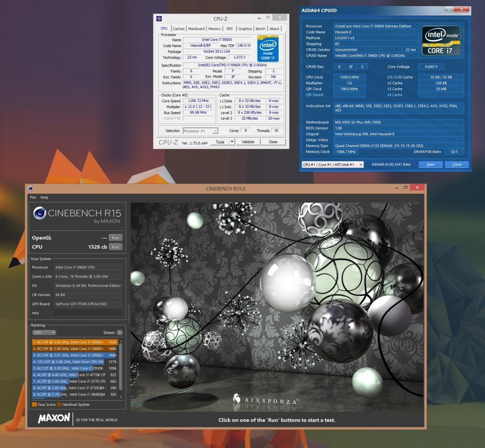This screenshot has width=485, height=448.
Task: Click the Close button in AIDA64 CPUID
Action: point(457,165)
